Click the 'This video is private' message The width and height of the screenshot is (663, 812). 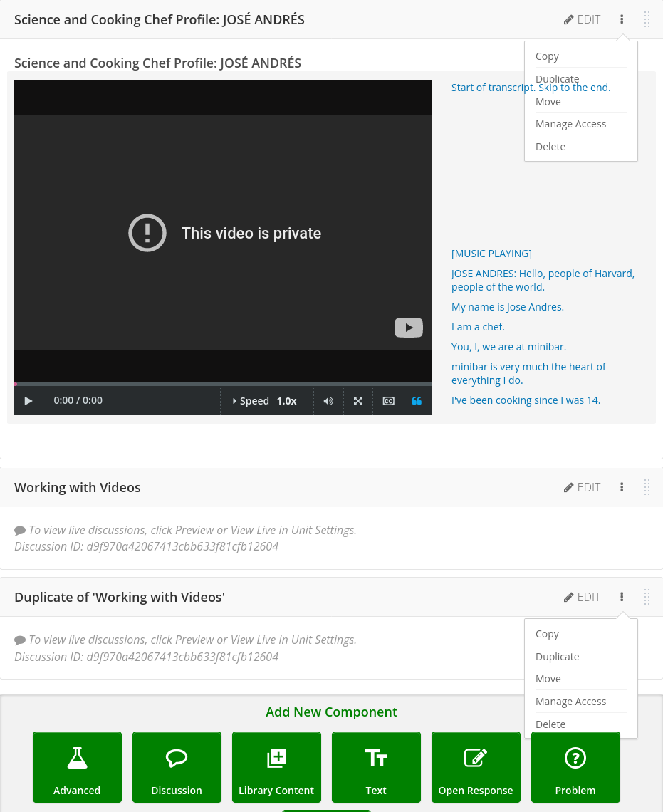coord(251,233)
